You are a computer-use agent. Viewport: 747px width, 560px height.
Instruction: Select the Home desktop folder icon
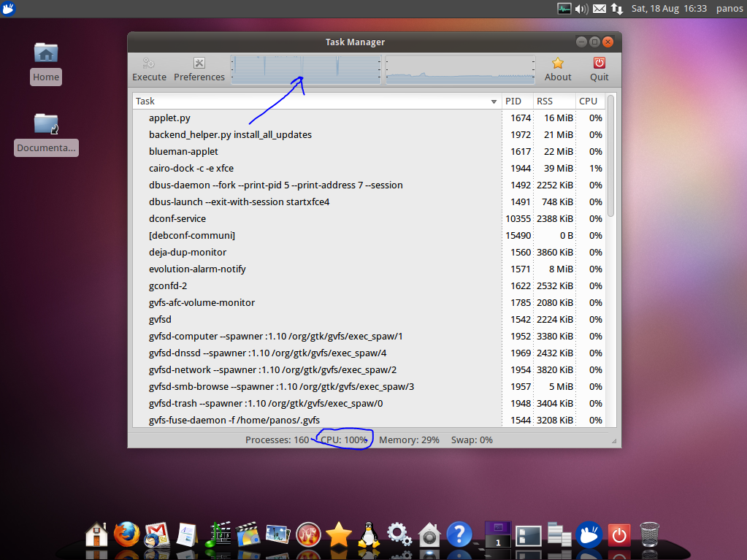coord(46,64)
